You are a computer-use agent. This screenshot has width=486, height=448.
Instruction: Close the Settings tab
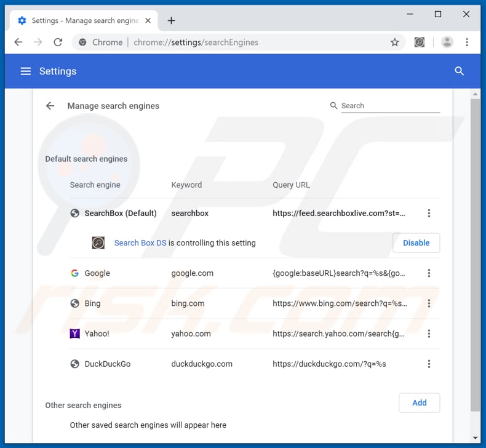[148, 20]
